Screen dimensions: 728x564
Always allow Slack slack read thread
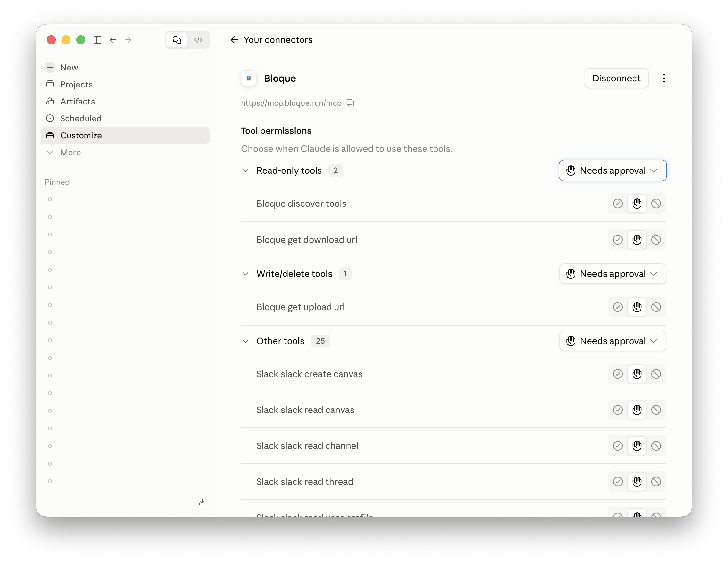(x=618, y=482)
